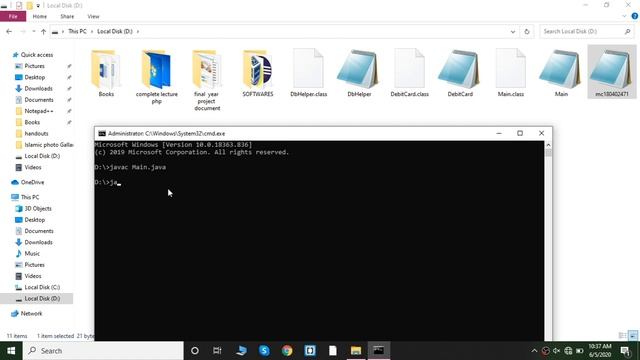Click the Up one level arrow

click(x=43, y=31)
